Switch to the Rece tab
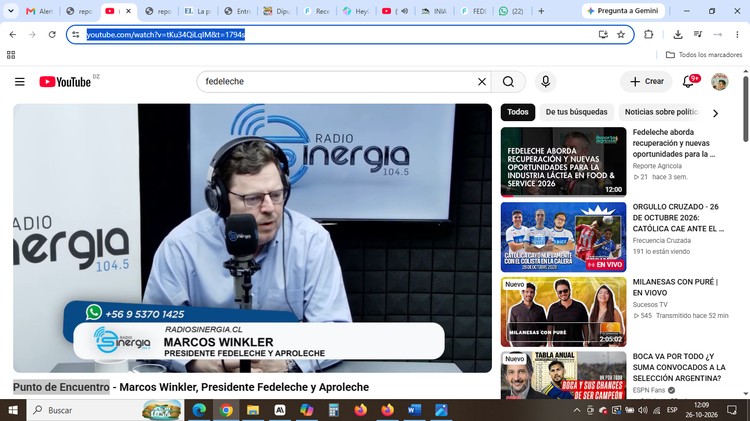Screen dimensions: 750x421 (x=317, y=11)
